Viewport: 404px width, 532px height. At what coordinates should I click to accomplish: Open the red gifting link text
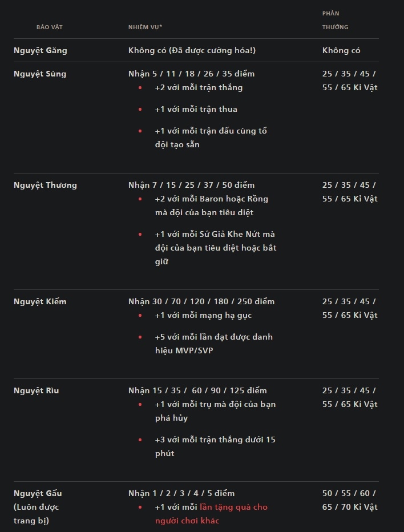[x=211, y=514]
